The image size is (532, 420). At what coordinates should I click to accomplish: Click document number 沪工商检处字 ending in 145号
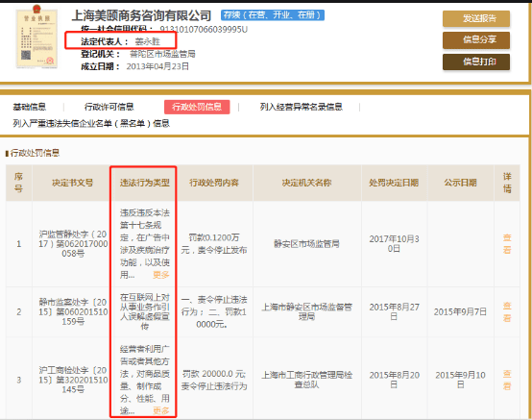point(73,380)
